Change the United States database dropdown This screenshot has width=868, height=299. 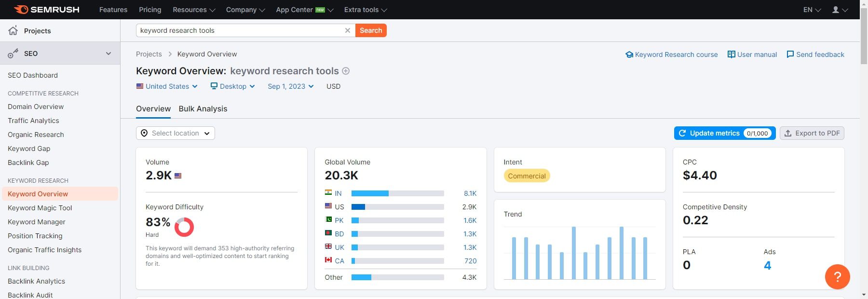[167, 86]
